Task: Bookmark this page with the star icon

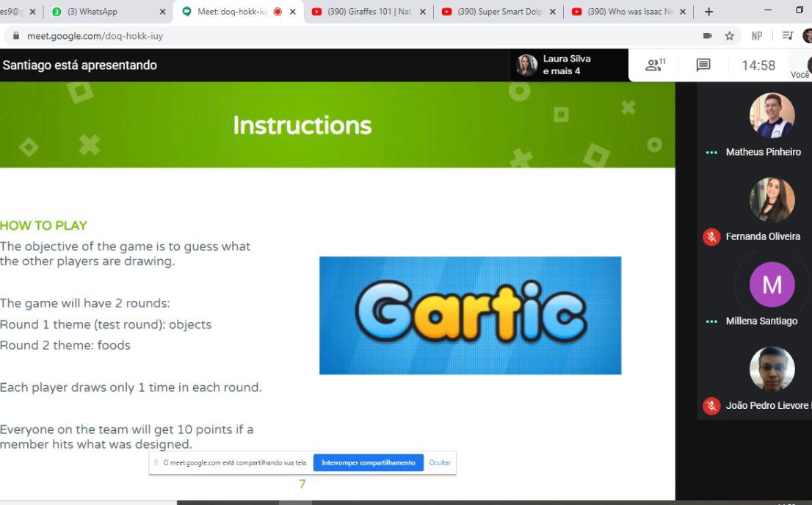Action: [730, 36]
